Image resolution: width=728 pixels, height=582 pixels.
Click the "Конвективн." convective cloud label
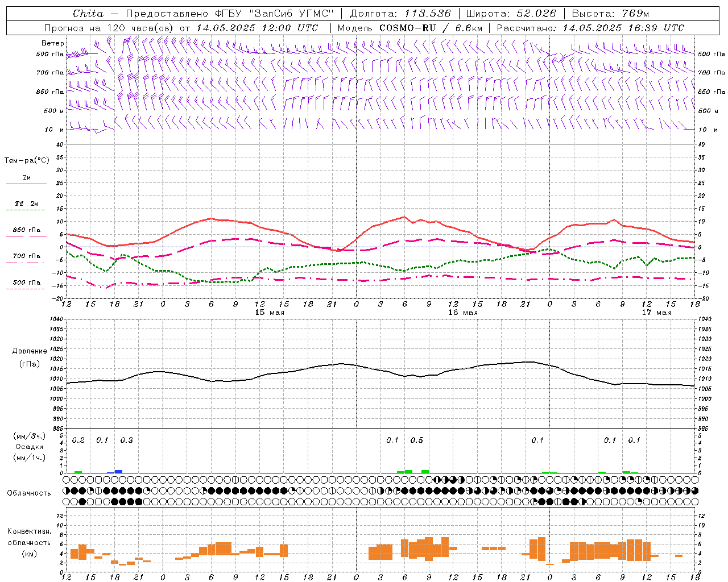tap(30, 531)
